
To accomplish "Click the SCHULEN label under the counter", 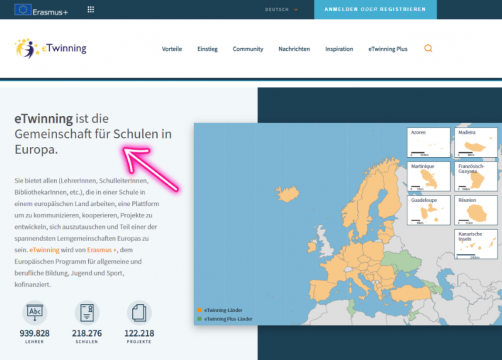I will tap(87, 342).
